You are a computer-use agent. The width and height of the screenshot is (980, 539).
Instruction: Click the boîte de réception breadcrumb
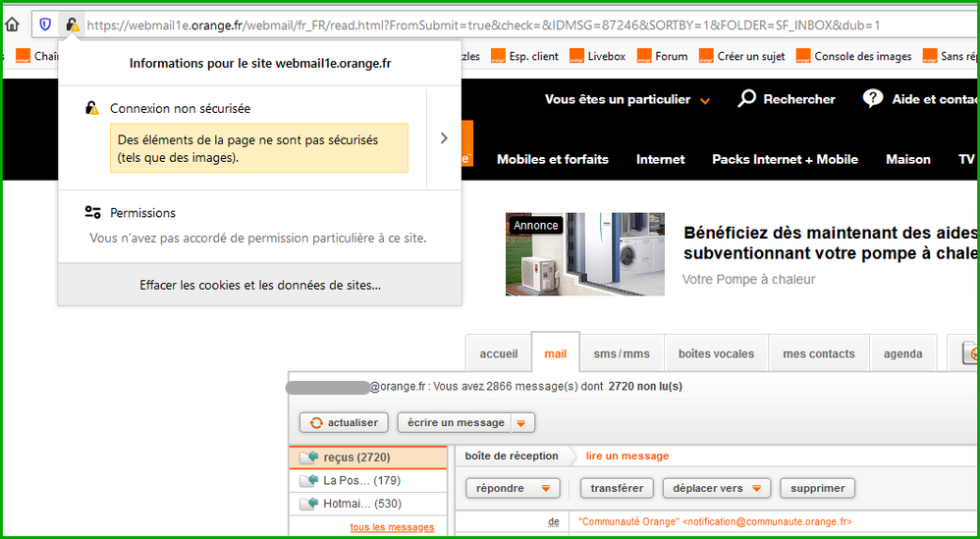click(x=512, y=456)
